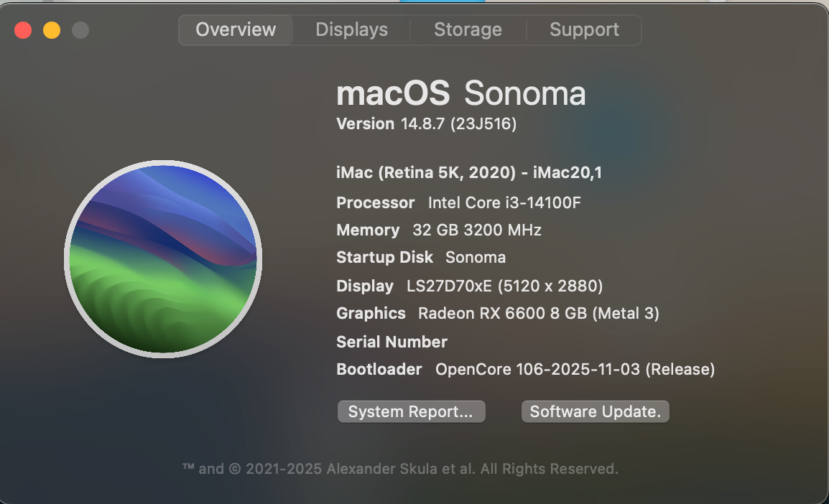The height and width of the screenshot is (504, 829).
Task: Click the LS27D70xE display entry
Action: [x=504, y=286]
